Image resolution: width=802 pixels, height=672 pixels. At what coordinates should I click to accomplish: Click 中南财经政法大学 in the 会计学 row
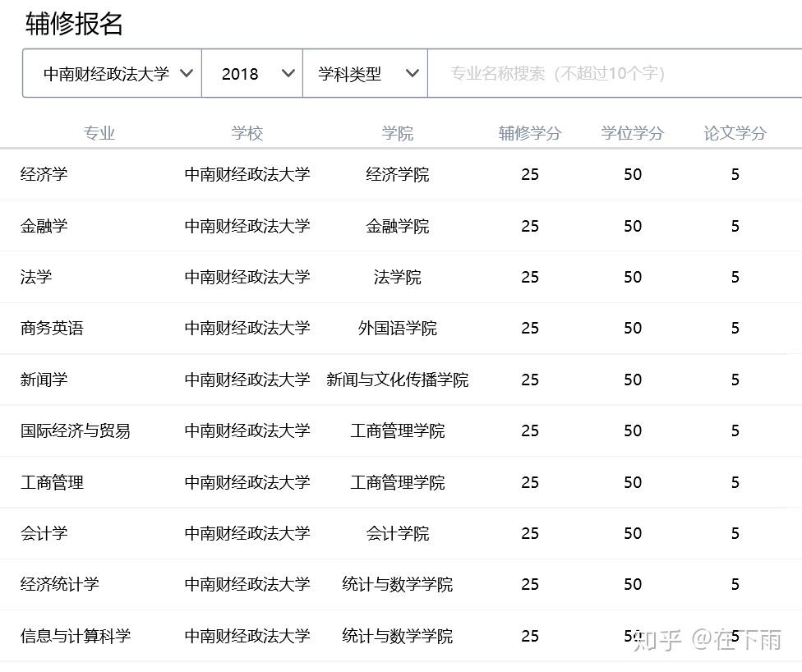pyautogui.click(x=247, y=533)
